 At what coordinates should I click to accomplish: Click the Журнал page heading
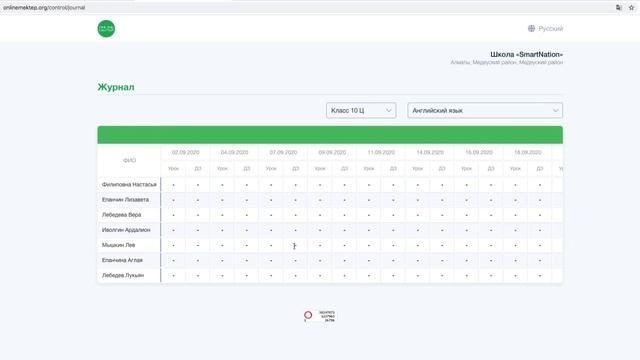coord(116,87)
